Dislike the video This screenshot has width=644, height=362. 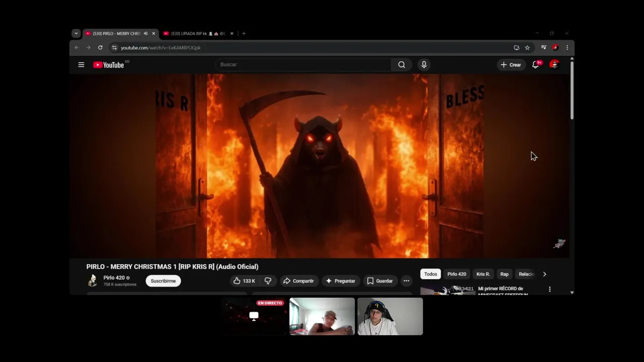[x=268, y=281]
